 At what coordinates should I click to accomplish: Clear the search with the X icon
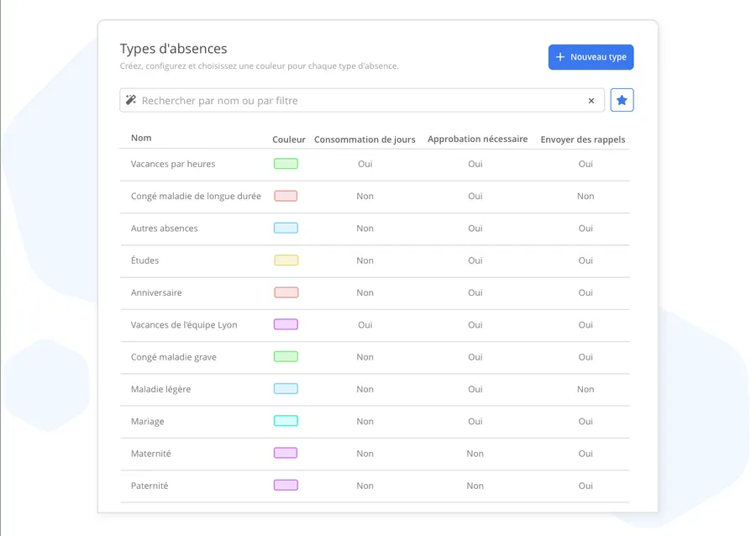[x=591, y=101]
